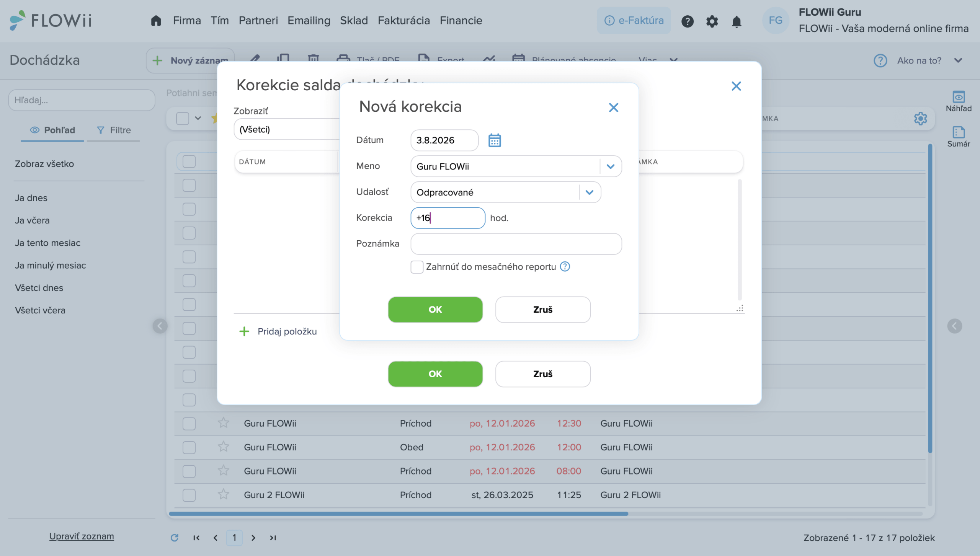Expand the select-all checkbox chevron

coord(198,118)
